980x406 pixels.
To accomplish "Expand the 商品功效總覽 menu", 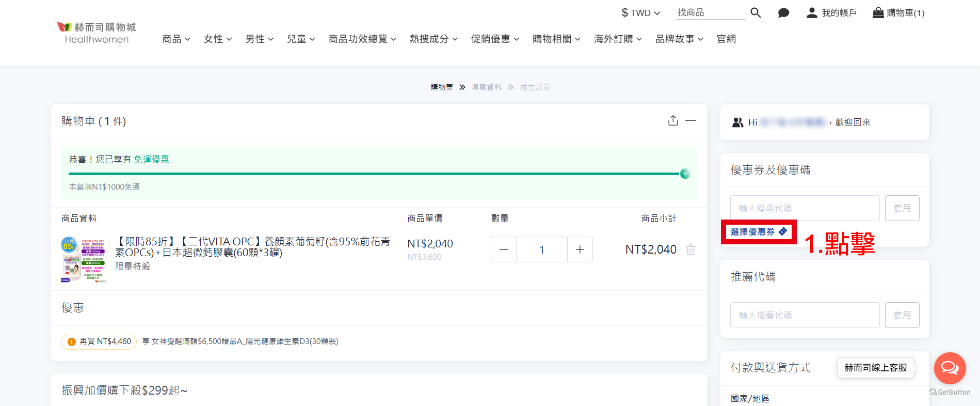I will click(x=363, y=39).
